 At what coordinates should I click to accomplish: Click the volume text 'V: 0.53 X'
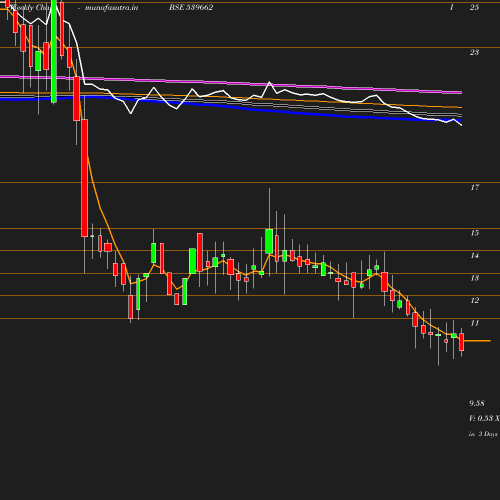click(484, 418)
